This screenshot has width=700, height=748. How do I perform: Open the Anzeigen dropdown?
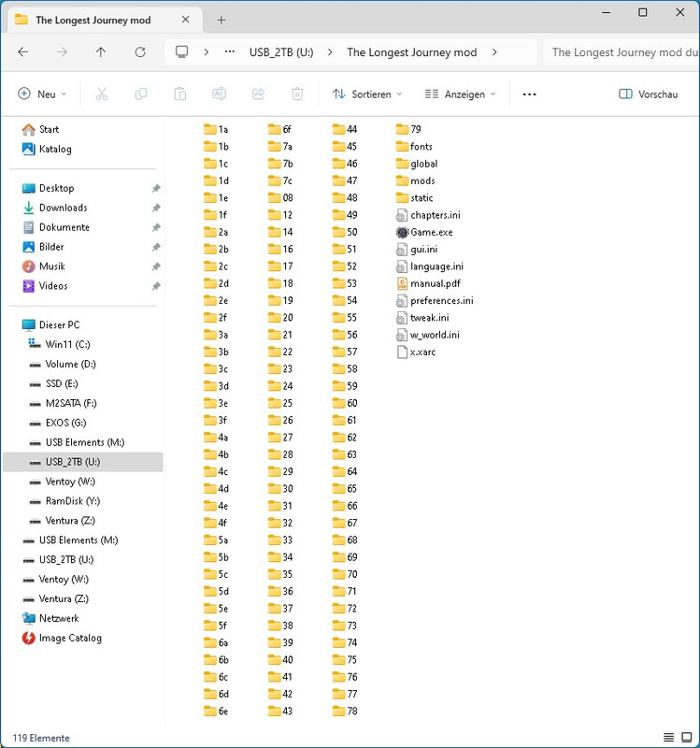click(x=460, y=94)
